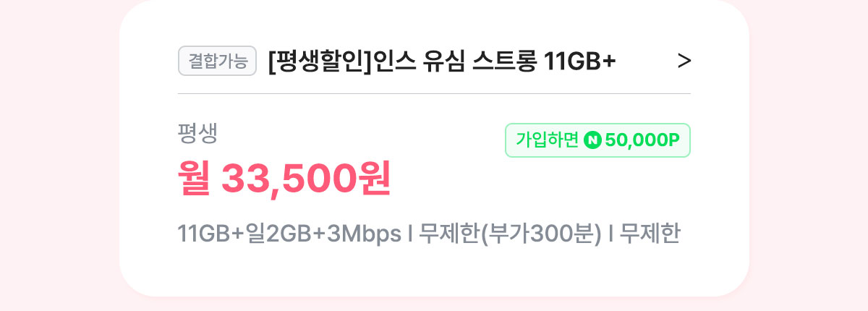This screenshot has width=868, height=311.
Task: Tap the 결합가능 badge
Action: 218,61
